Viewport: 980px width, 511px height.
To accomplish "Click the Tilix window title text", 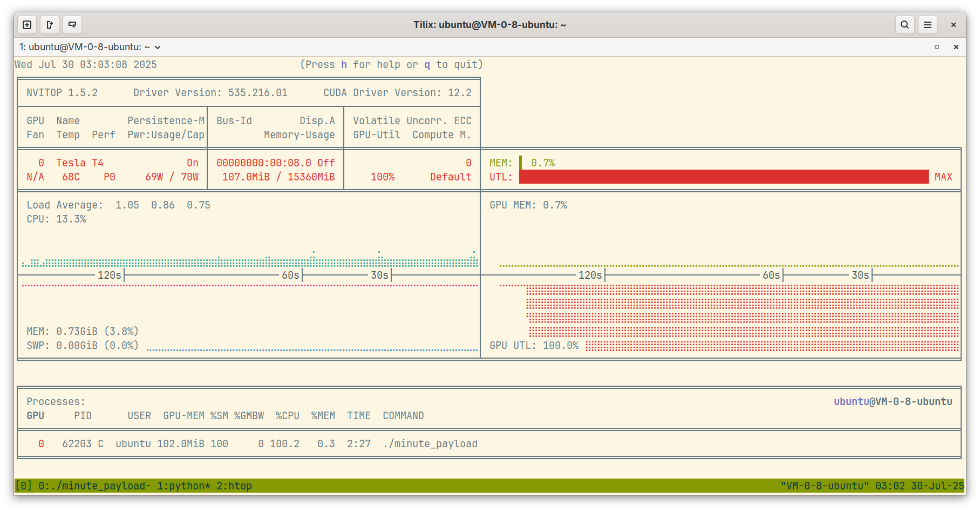I will point(489,25).
